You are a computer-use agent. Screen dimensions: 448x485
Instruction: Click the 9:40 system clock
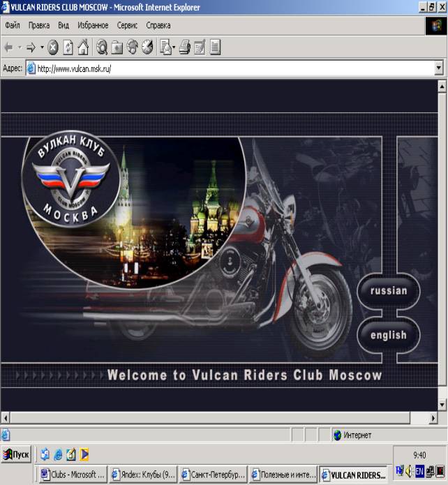click(x=419, y=455)
